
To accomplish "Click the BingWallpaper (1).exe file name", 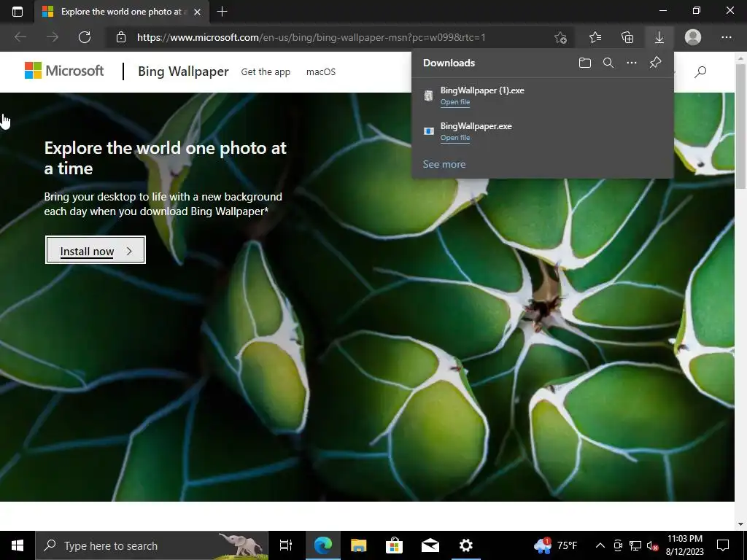I will [482, 90].
